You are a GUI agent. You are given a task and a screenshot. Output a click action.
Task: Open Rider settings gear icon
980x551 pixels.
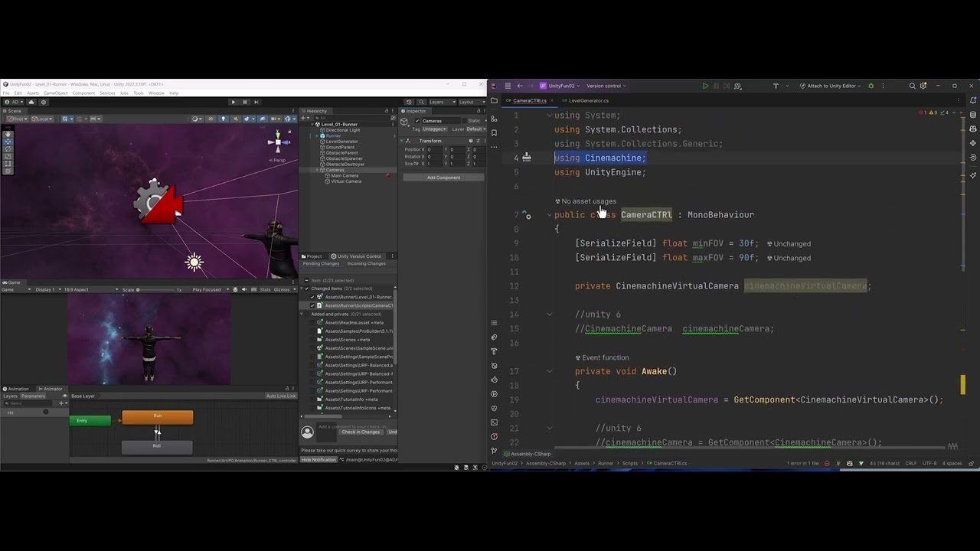[x=924, y=86]
